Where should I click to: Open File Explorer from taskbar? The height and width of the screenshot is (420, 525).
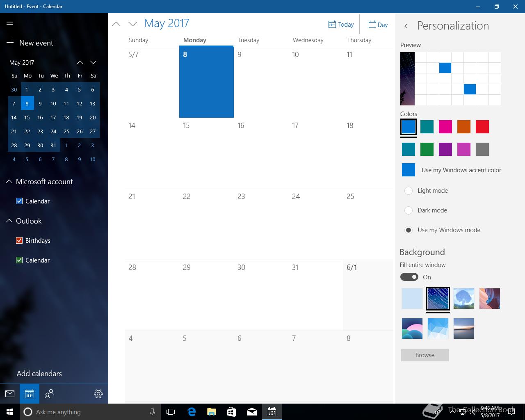tap(211, 412)
